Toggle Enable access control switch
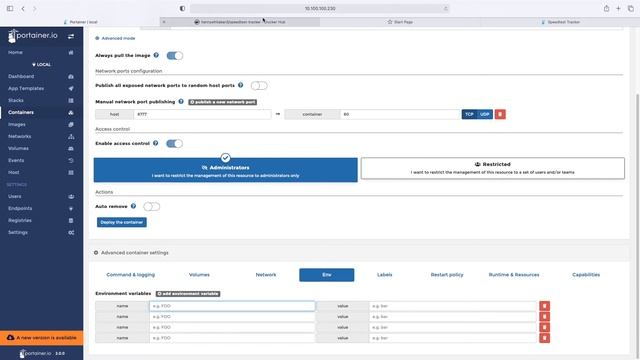This screenshot has height=360, width=640. (174, 143)
